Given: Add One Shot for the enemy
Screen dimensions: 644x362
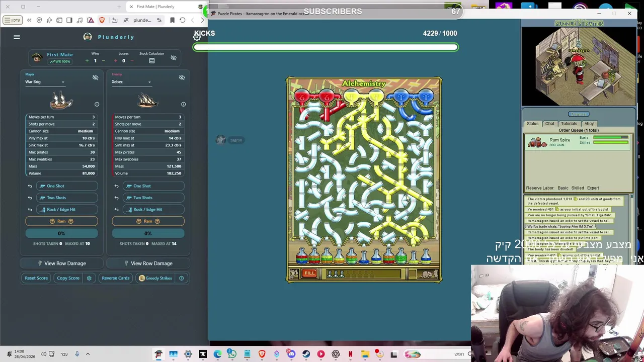Looking at the screenshot, I should [x=153, y=186].
